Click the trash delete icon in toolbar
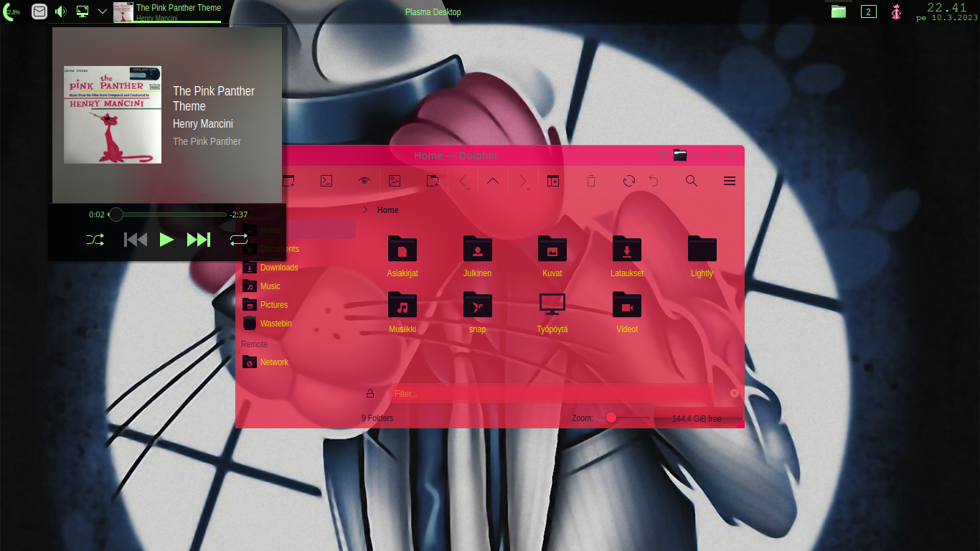The height and width of the screenshot is (551, 980). pos(591,181)
